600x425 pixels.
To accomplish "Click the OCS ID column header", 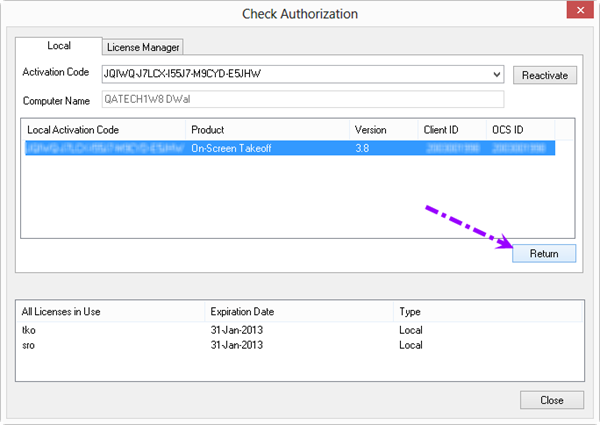I will (x=520, y=130).
